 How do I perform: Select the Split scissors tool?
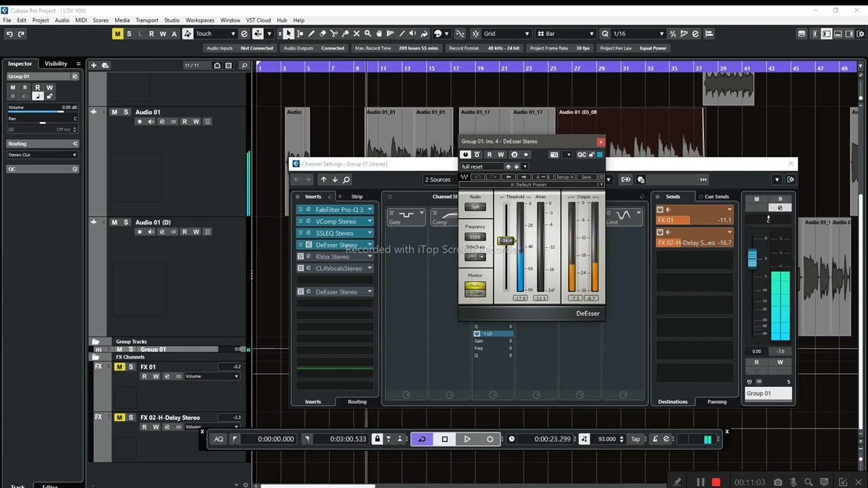pyautogui.click(x=334, y=33)
